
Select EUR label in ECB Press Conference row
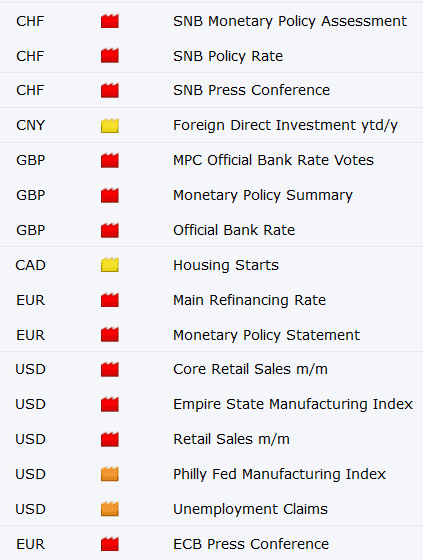tap(31, 544)
